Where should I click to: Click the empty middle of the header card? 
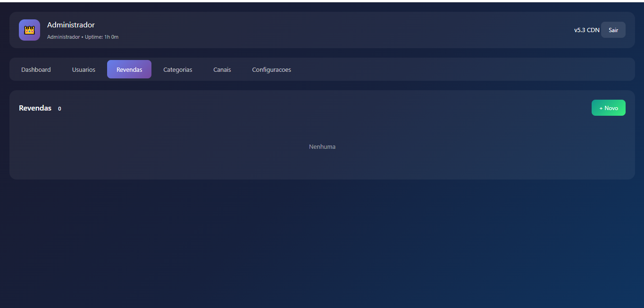(x=330, y=30)
